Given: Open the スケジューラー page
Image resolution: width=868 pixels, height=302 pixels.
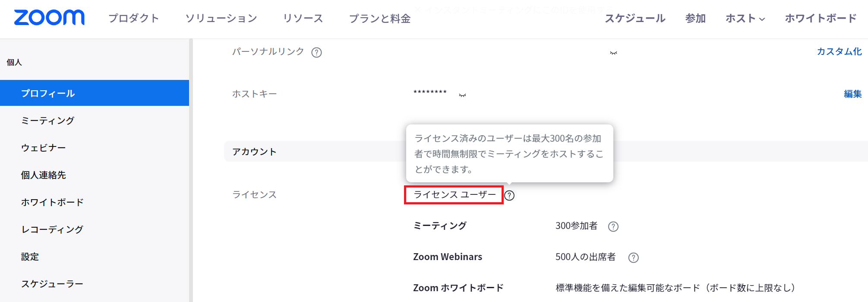Looking at the screenshot, I should (x=53, y=284).
